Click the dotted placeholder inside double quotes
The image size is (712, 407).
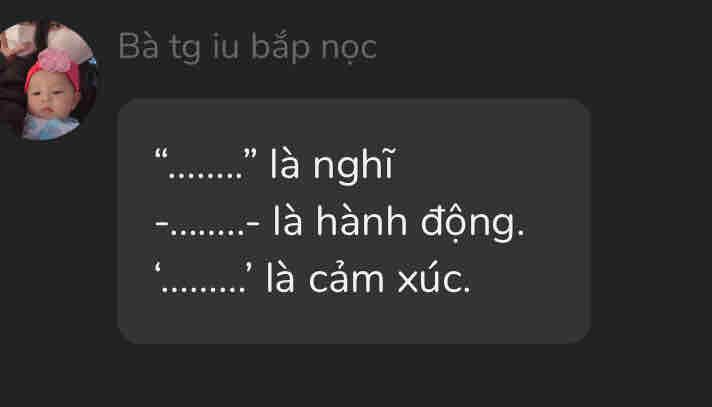click(x=206, y=174)
